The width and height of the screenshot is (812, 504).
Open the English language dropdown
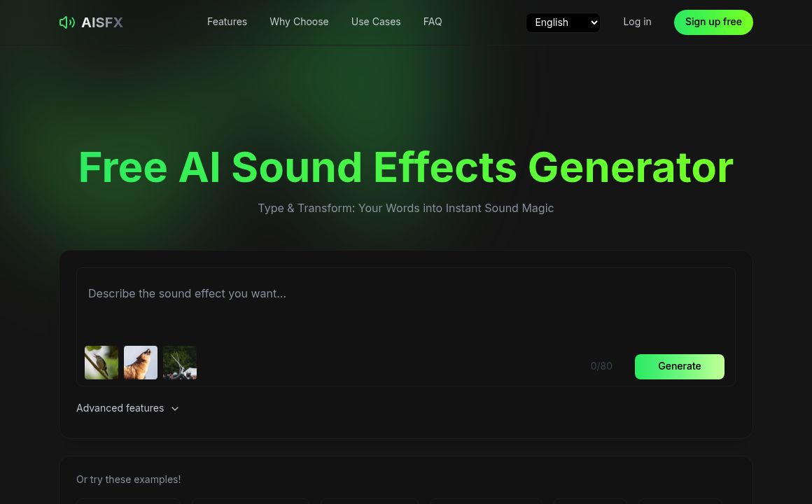pos(563,22)
